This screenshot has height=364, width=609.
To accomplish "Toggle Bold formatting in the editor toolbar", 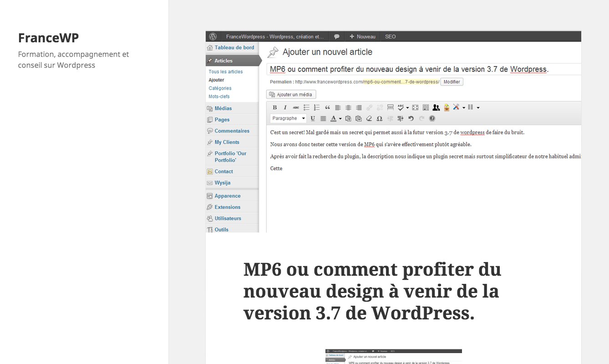I will coord(275,107).
